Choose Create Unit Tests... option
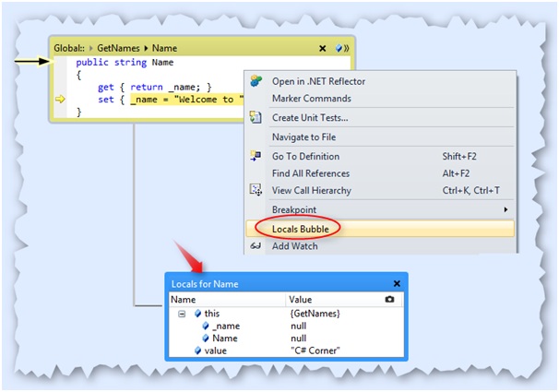 [x=380, y=118]
